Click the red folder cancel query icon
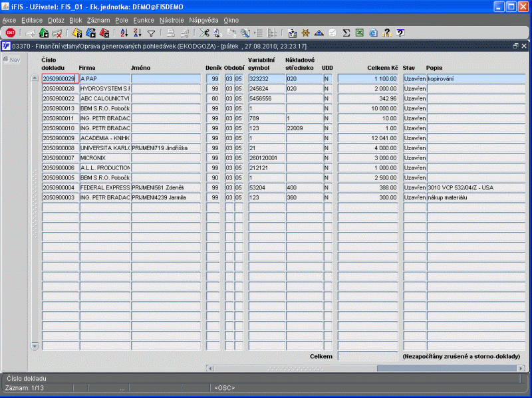 [x=104, y=33]
